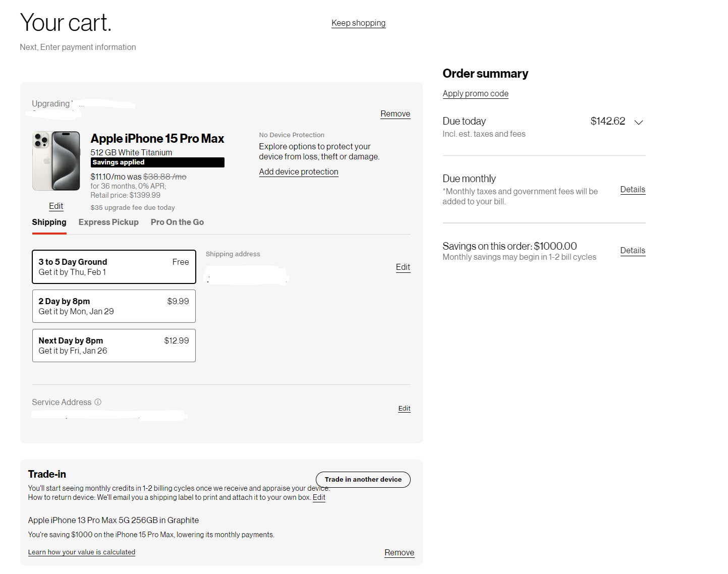
Task: Click Apple iPhone 13 Pro Max trade-in name
Action: [114, 521]
